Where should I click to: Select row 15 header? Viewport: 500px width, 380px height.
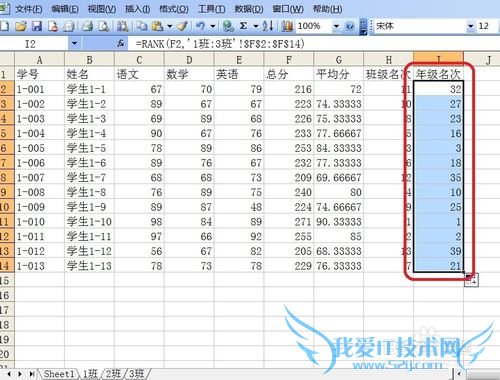pyautogui.click(x=7, y=280)
